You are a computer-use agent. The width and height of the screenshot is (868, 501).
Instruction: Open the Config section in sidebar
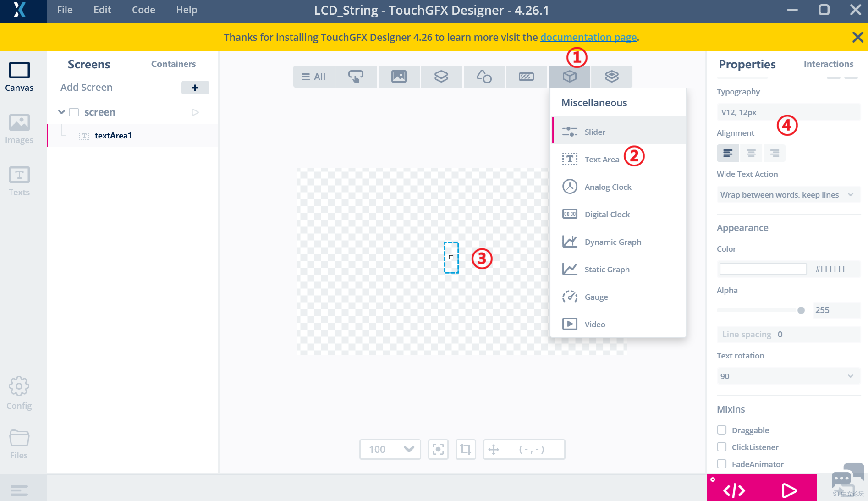(x=19, y=393)
